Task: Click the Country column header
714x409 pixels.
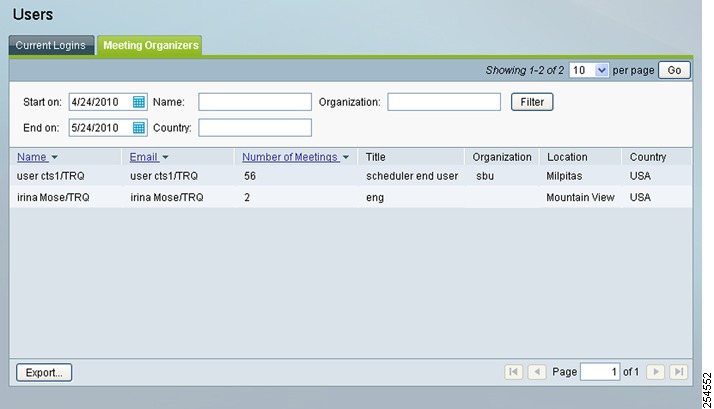Action: click(x=648, y=157)
